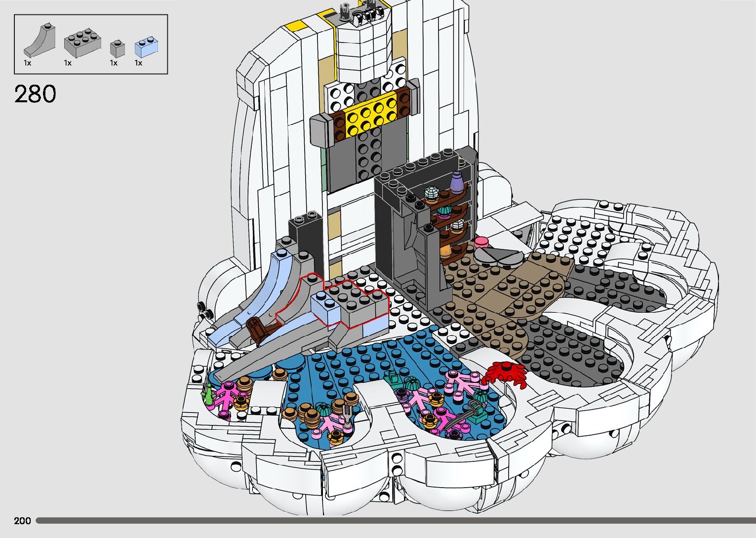Click the page progress bar at bottom

pos(395,520)
